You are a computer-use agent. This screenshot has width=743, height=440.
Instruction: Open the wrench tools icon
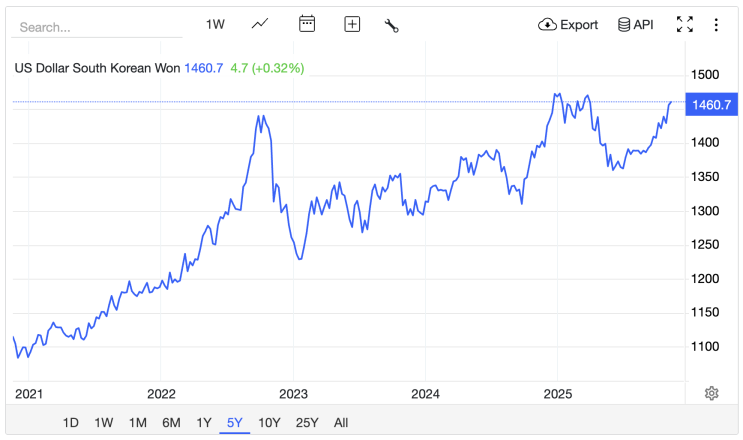point(391,26)
